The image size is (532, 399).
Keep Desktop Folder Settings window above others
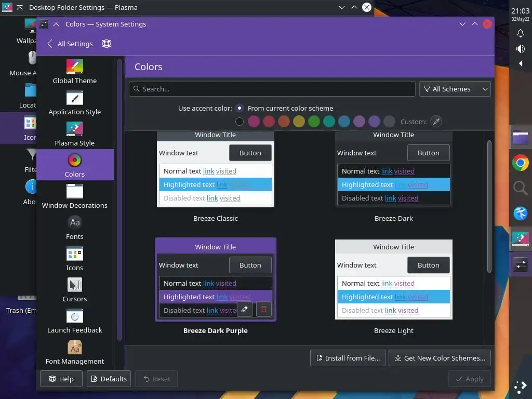click(20, 7)
